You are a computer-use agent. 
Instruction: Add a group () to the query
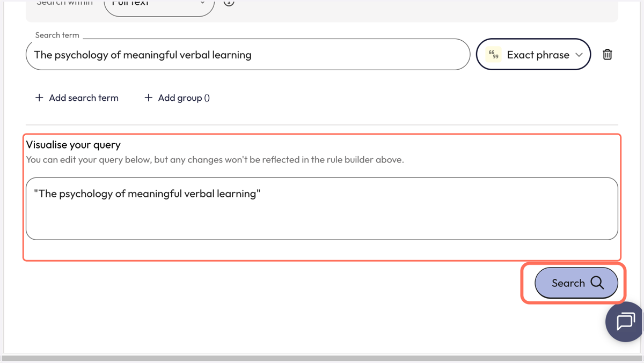(177, 98)
